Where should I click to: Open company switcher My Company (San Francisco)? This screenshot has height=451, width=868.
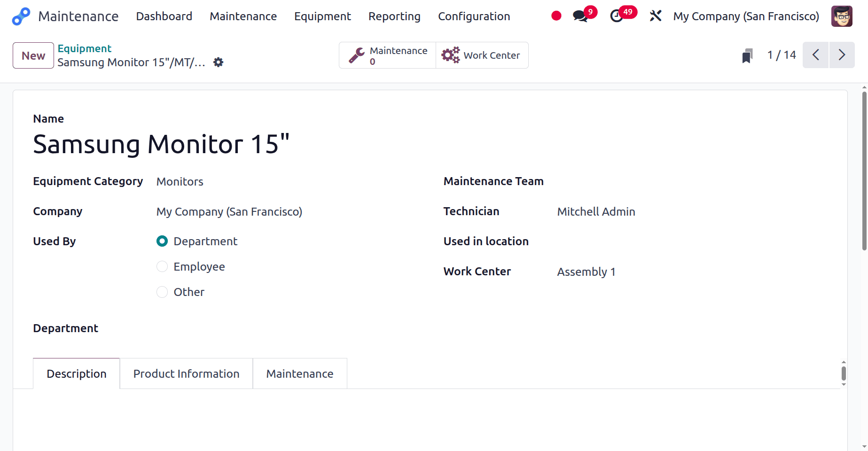(746, 16)
